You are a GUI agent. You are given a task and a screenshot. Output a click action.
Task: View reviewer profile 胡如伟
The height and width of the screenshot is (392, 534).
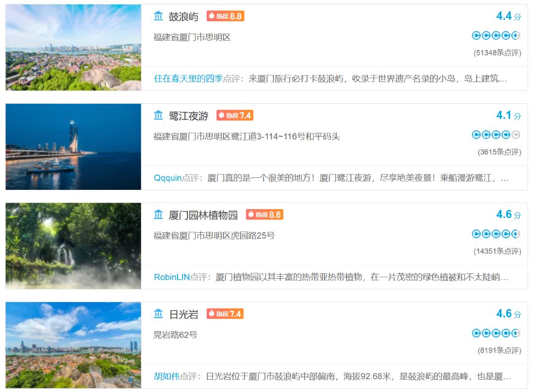(167, 376)
